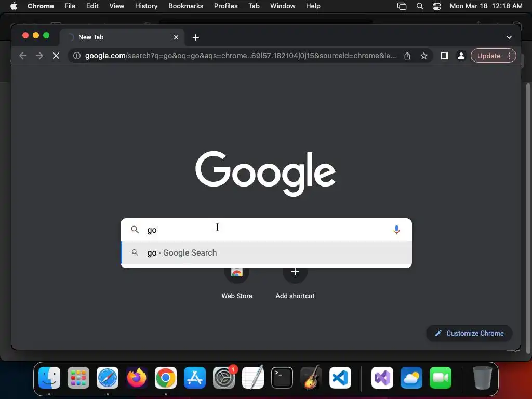Open the Bookmarks menu
Screen dimensions: 532x399
185,6
